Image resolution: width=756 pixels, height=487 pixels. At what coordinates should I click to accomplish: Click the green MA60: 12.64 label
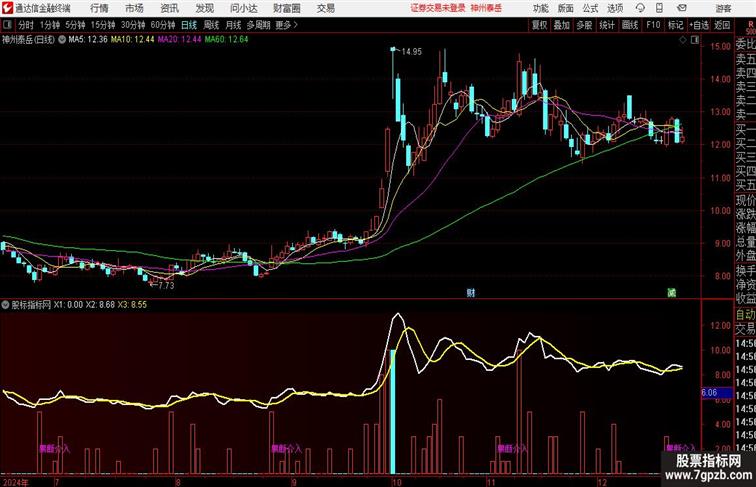pos(227,40)
